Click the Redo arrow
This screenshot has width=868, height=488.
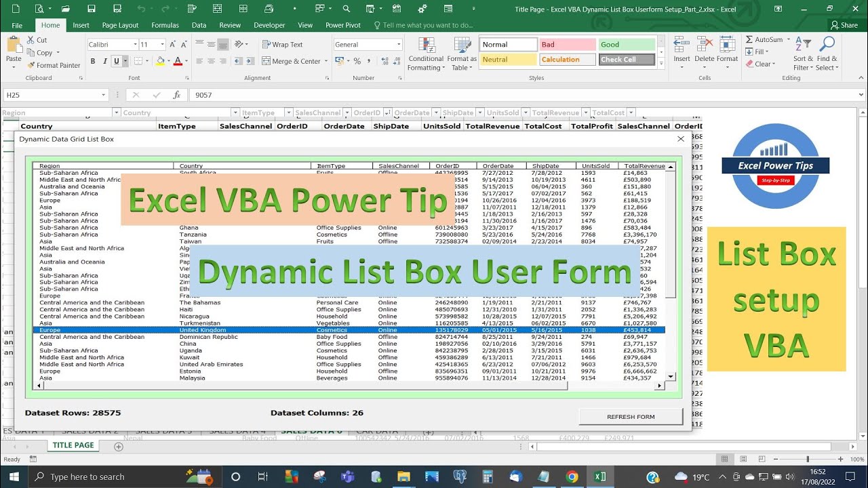pyautogui.click(x=167, y=9)
